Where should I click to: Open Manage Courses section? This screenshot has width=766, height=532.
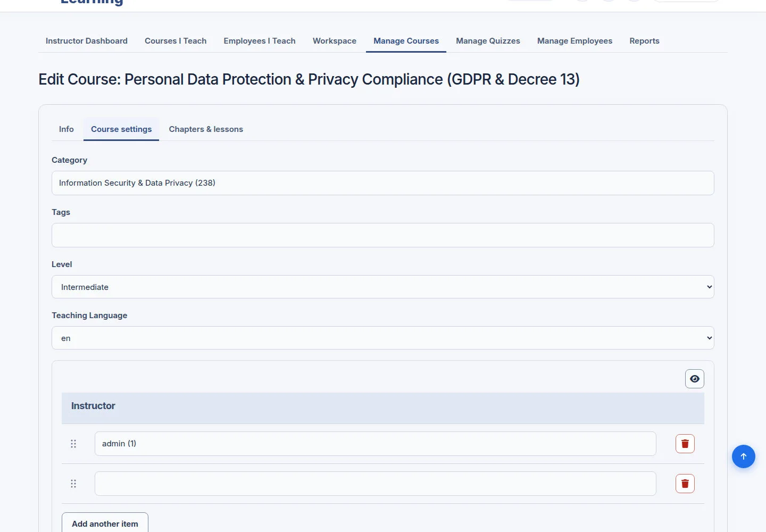click(406, 41)
